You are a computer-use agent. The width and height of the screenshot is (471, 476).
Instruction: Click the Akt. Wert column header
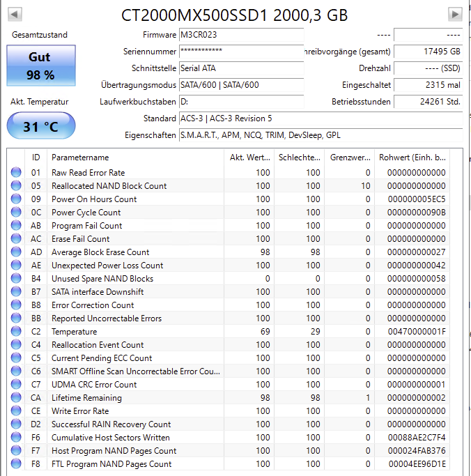[249, 158]
